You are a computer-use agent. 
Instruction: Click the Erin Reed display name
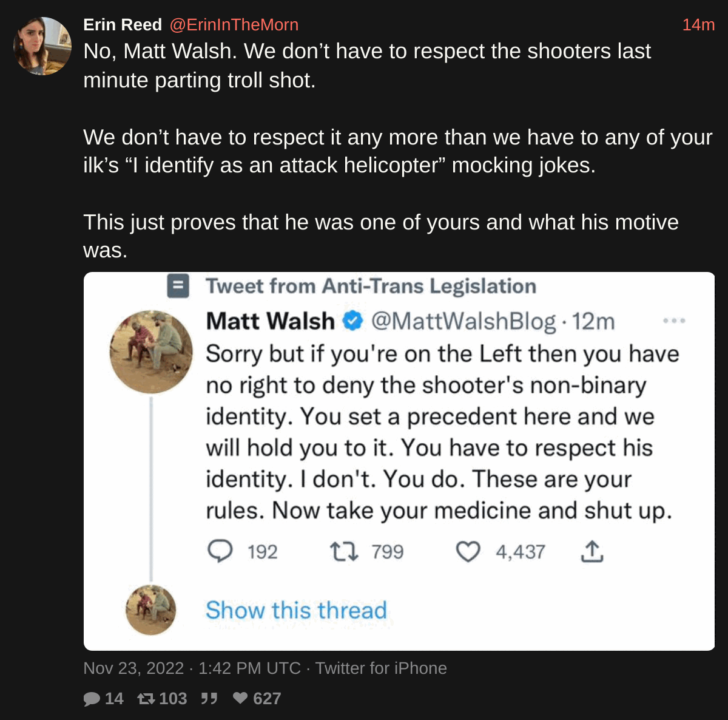pos(123,25)
